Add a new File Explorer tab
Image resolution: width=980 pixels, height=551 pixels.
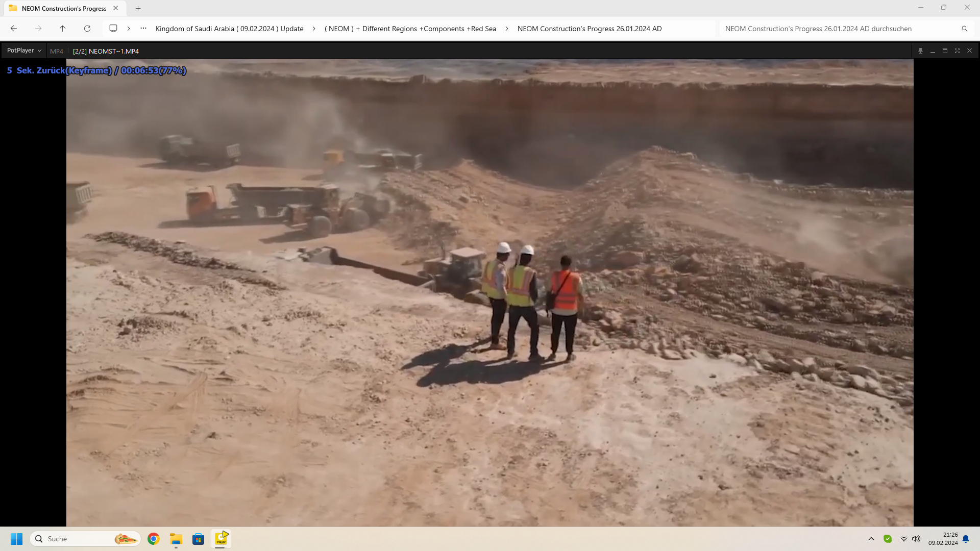[138, 8]
